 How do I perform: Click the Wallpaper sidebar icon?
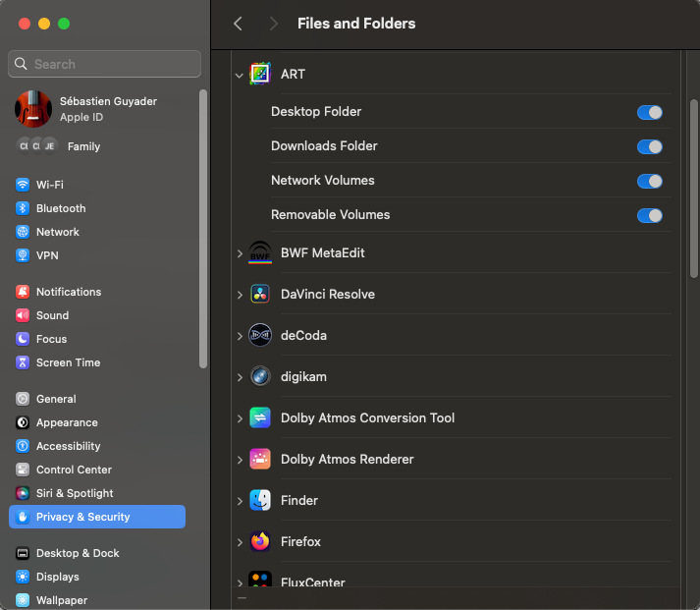click(23, 600)
